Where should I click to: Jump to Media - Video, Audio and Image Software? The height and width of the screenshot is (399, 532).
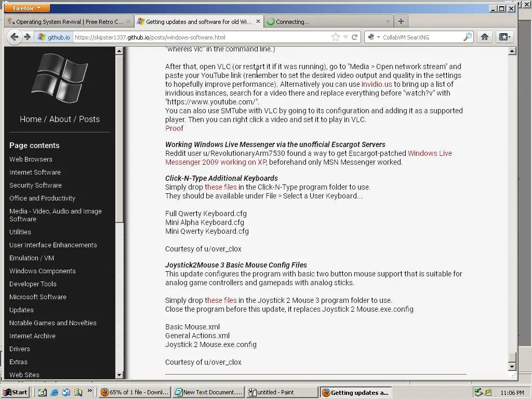click(56, 215)
